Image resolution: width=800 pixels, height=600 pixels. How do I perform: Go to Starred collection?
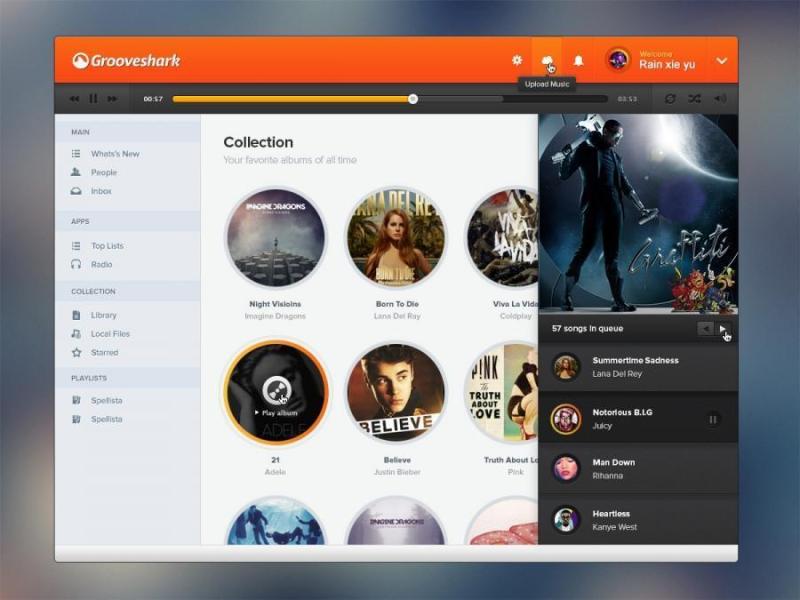[104, 353]
